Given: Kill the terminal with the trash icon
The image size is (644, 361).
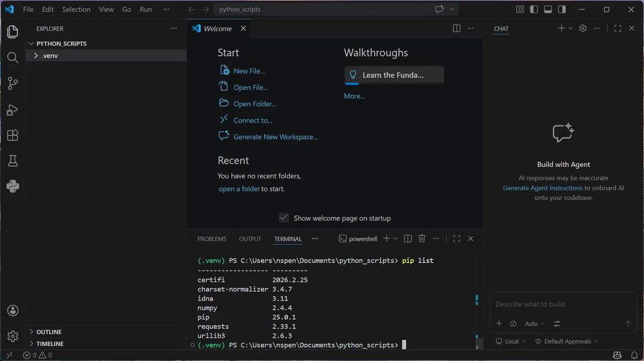Looking at the screenshot, I should pyautogui.click(x=422, y=239).
